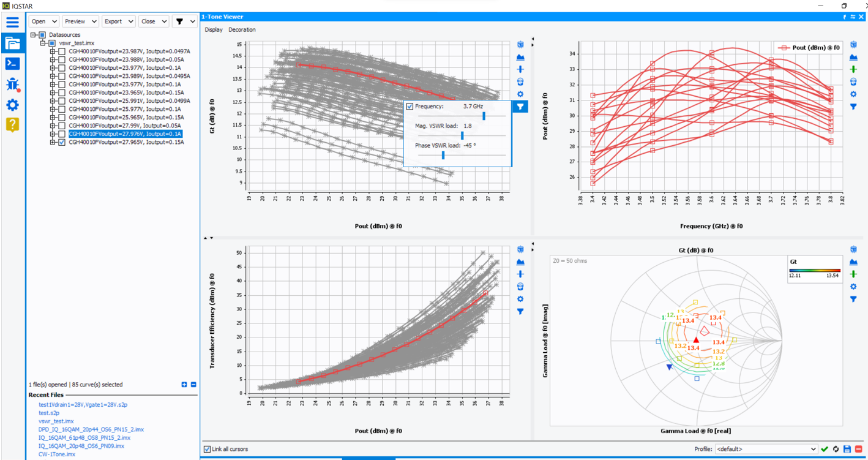Image resolution: width=868 pixels, height=460 pixels.
Task: Toggle the vswr_test.imx checkbox
Action: pos(52,43)
